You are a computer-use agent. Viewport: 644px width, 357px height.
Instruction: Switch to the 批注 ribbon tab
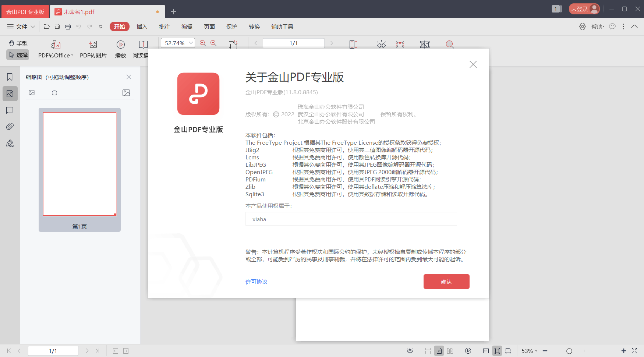164,26
